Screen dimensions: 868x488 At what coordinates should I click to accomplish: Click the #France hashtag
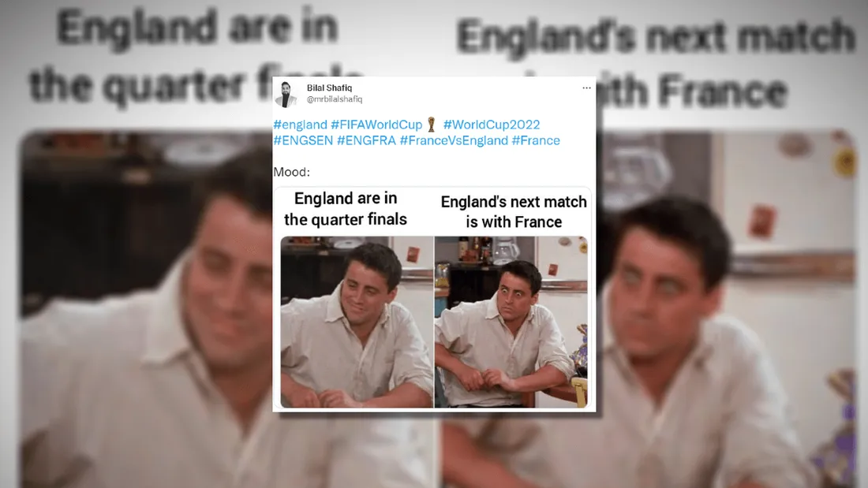click(536, 140)
